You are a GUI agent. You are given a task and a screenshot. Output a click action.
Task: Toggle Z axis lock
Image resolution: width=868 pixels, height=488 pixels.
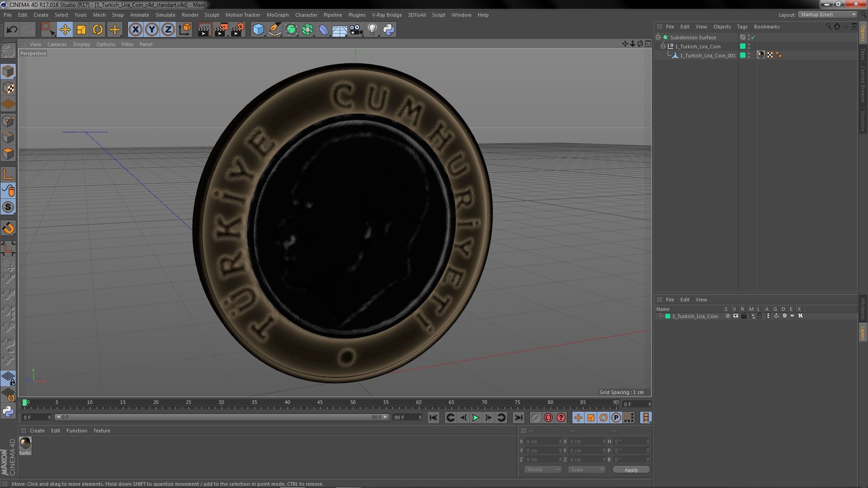click(x=168, y=30)
